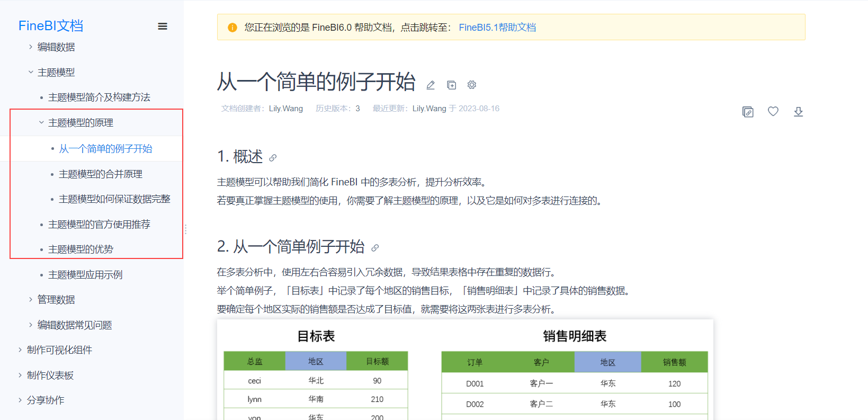Image resolution: width=868 pixels, height=420 pixels.
Task: Expand the 分享协作 section
Action: coord(20,400)
